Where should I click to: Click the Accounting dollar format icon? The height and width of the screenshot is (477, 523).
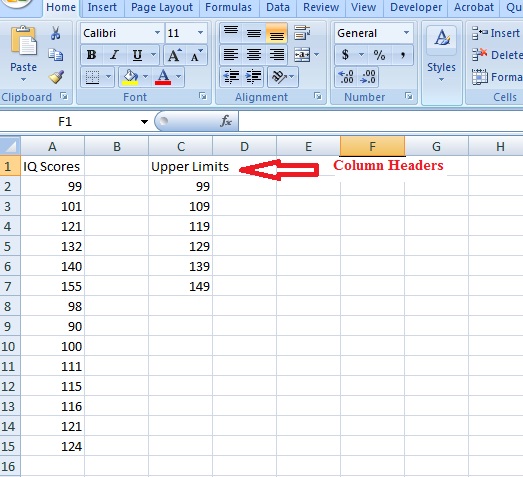tap(346, 55)
